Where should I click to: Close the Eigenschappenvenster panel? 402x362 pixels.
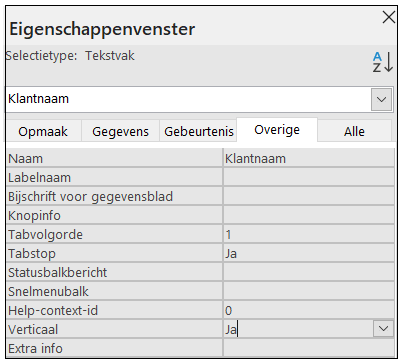[388, 17]
